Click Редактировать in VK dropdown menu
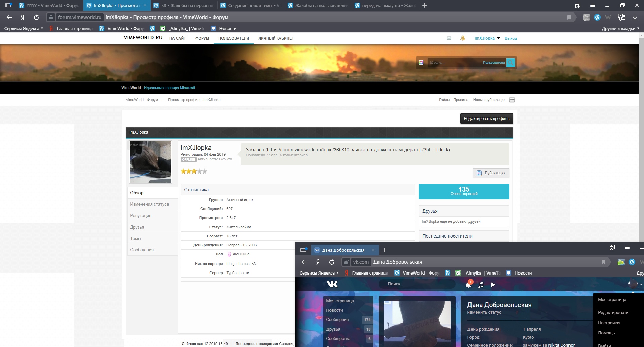This screenshot has width=644, height=347. point(613,313)
